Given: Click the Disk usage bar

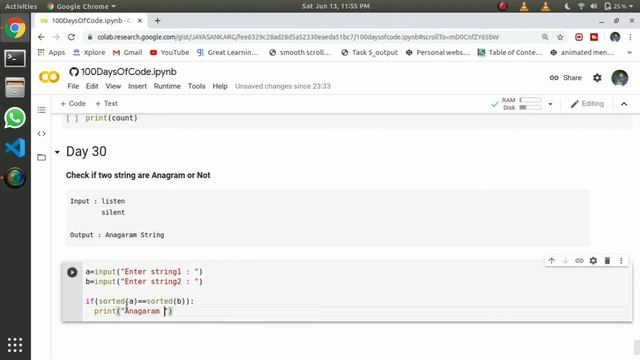Looking at the screenshot, I should (x=531, y=107).
